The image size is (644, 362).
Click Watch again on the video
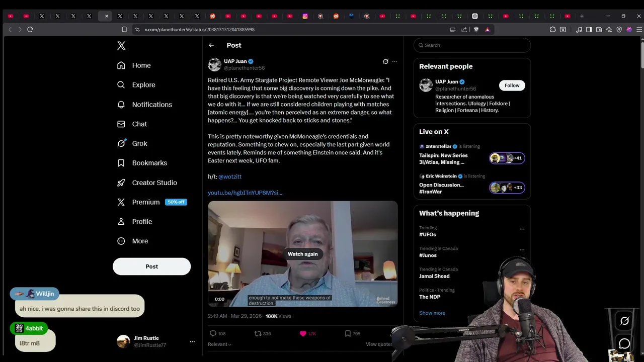coord(303,254)
